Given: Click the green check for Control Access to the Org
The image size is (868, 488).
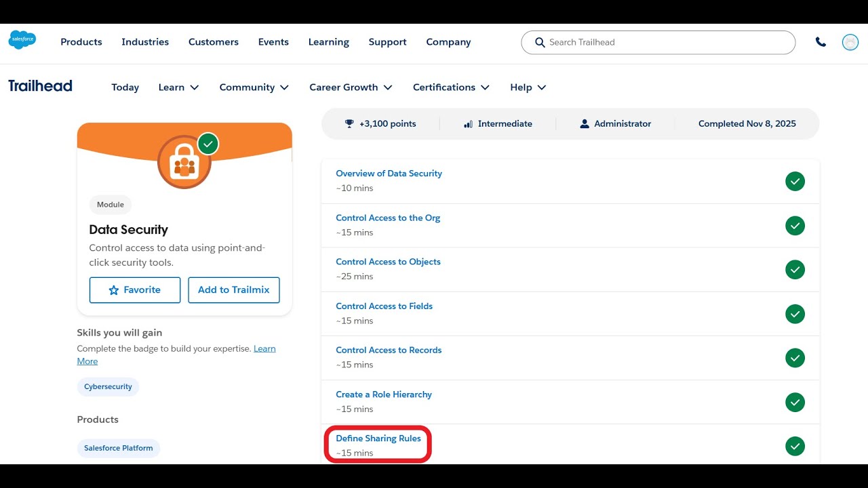Looking at the screenshot, I should click(795, 226).
